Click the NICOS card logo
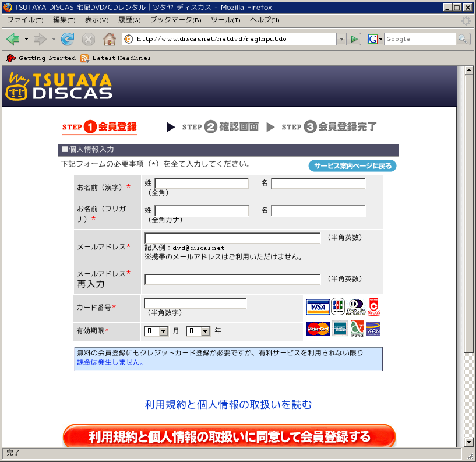This screenshot has width=476, height=462. [373, 307]
